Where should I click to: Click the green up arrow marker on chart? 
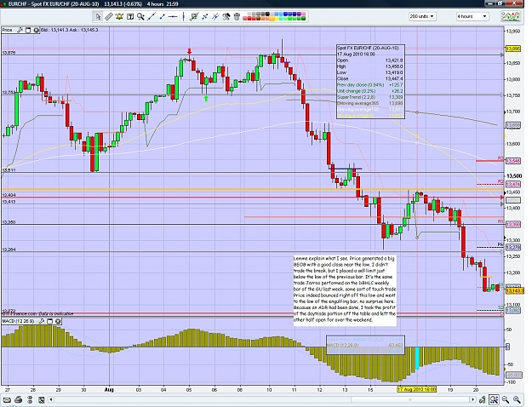click(x=206, y=99)
